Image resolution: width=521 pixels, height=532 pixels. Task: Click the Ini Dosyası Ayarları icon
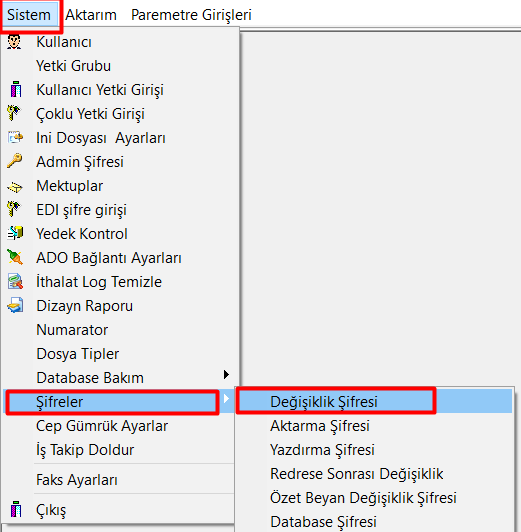point(15,137)
